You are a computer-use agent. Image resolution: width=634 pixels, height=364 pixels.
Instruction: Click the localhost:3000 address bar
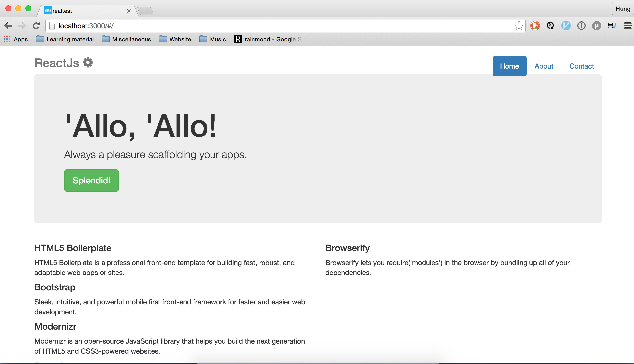pyautogui.click(x=275, y=26)
